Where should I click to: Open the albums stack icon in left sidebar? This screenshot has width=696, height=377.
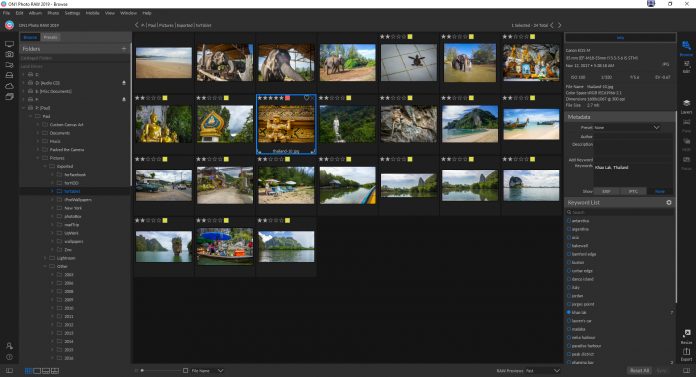(x=9, y=96)
